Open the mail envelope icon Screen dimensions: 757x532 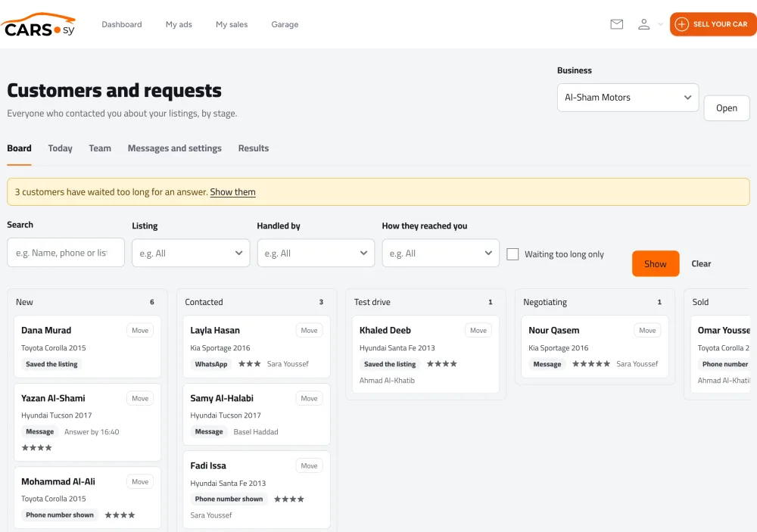(616, 24)
